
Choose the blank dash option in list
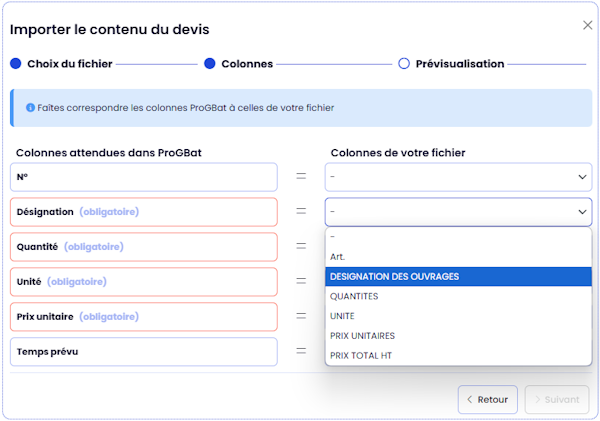click(458, 237)
